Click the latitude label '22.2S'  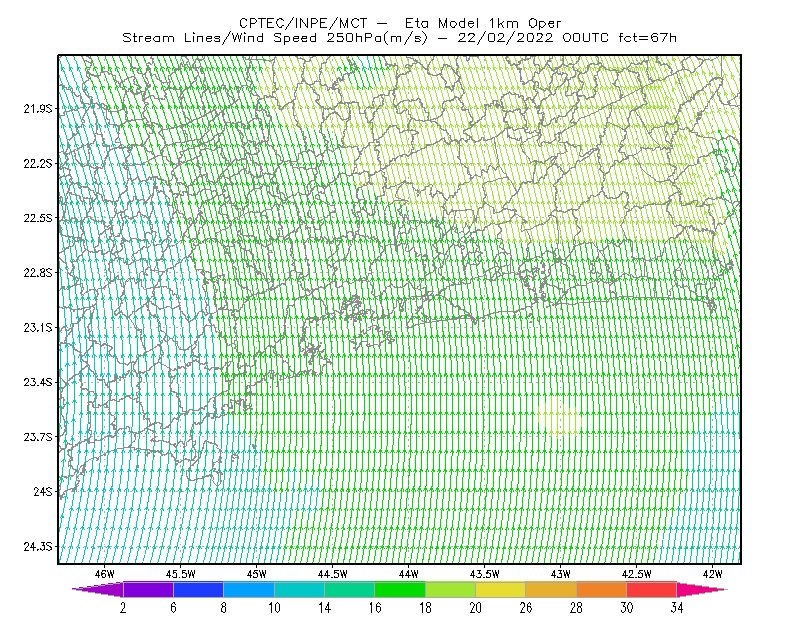(x=37, y=163)
